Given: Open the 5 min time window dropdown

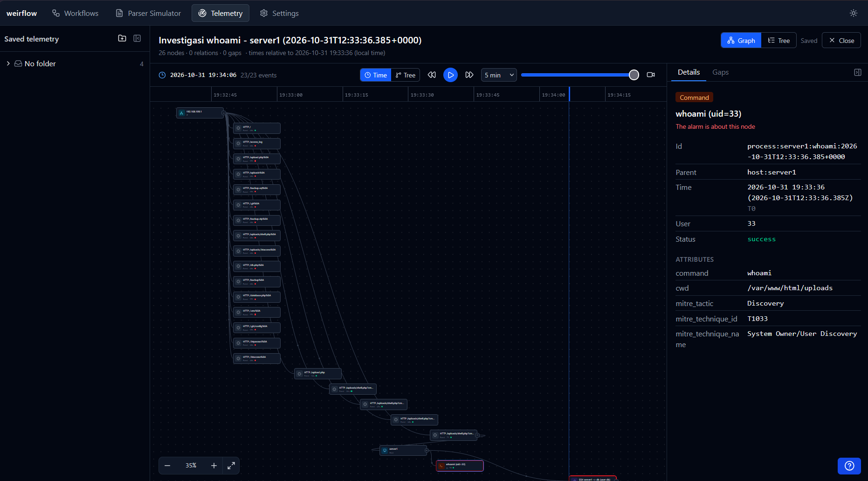Looking at the screenshot, I should click(499, 75).
